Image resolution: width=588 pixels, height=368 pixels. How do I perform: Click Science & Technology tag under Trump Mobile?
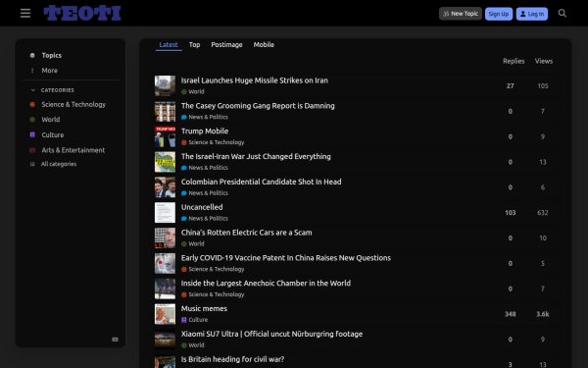(213, 142)
